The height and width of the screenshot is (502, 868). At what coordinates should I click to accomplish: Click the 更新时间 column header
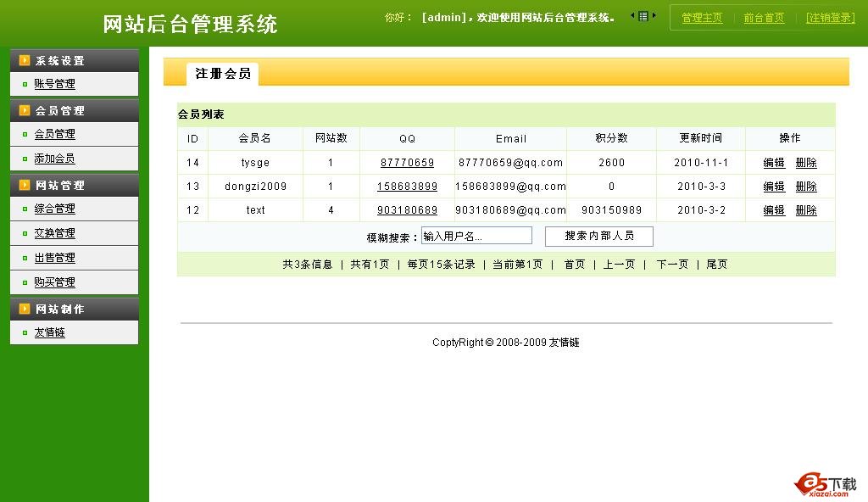click(701, 138)
